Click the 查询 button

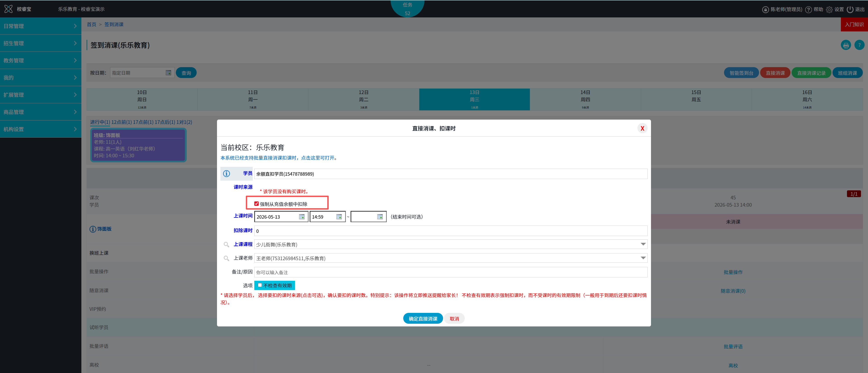click(x=186, y=73)
